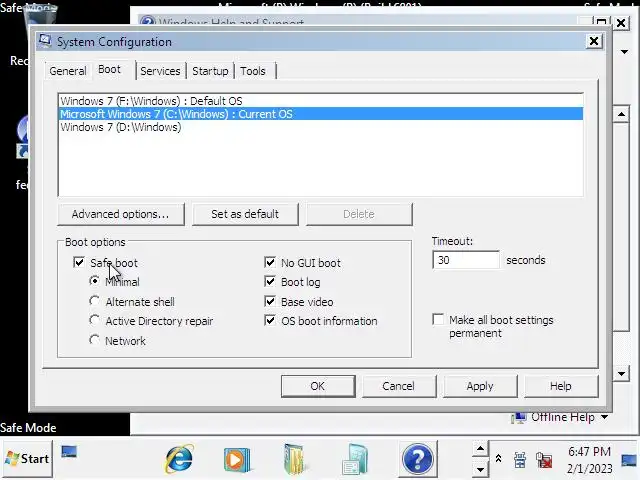Choose Active Directory repair option
Viewport: 640px width, 480px height.
pyautogui.click(x=94, y=320)
